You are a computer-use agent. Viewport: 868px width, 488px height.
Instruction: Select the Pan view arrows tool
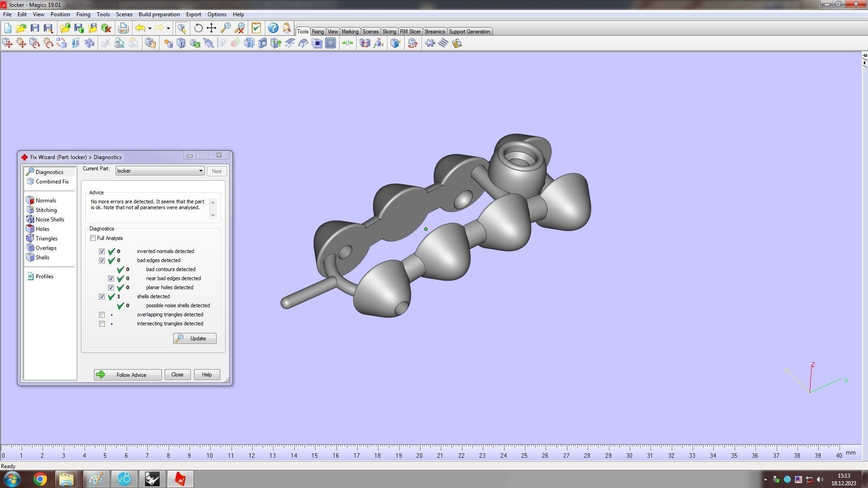pos(211,28)
